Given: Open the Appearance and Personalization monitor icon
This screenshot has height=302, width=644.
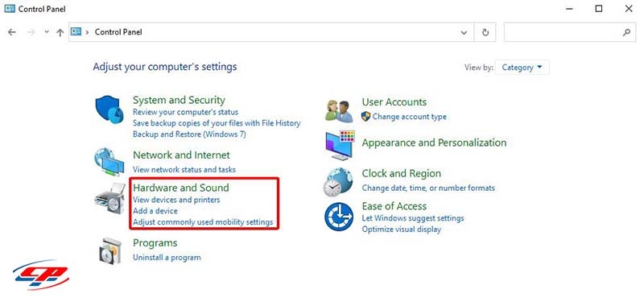Looking at the screenshot, I should click(340, 145).
